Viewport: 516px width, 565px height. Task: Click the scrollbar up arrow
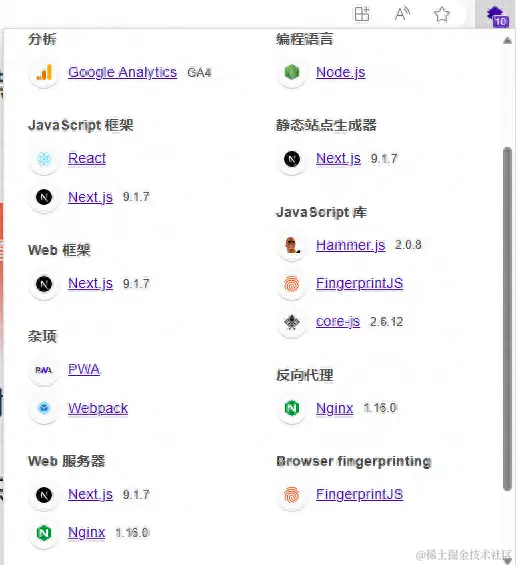(x=507, y=40)
